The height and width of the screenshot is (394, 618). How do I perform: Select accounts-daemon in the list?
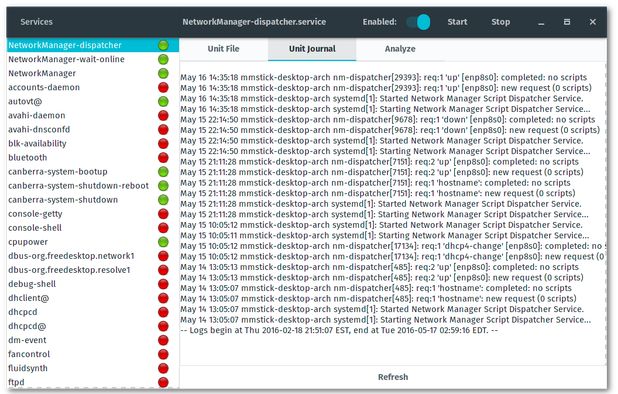(93, 87)
